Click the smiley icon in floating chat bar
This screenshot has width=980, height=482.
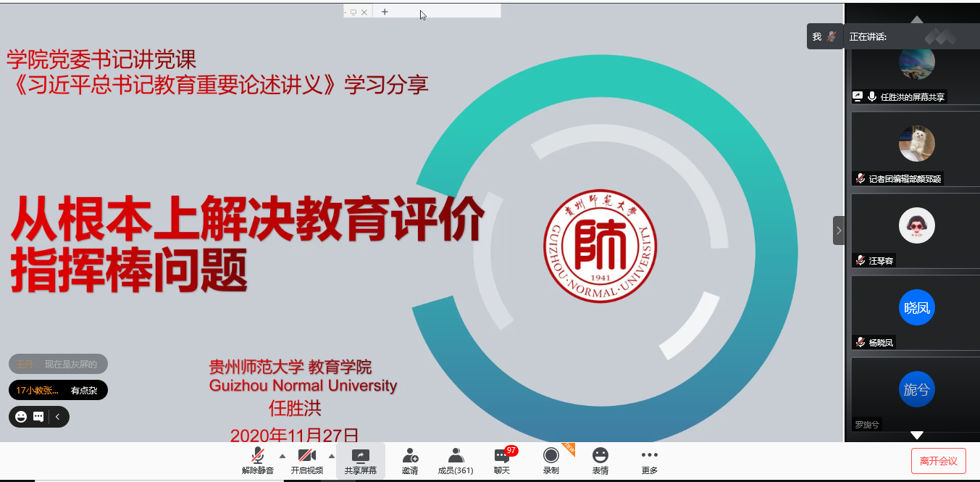click(21, 417)
